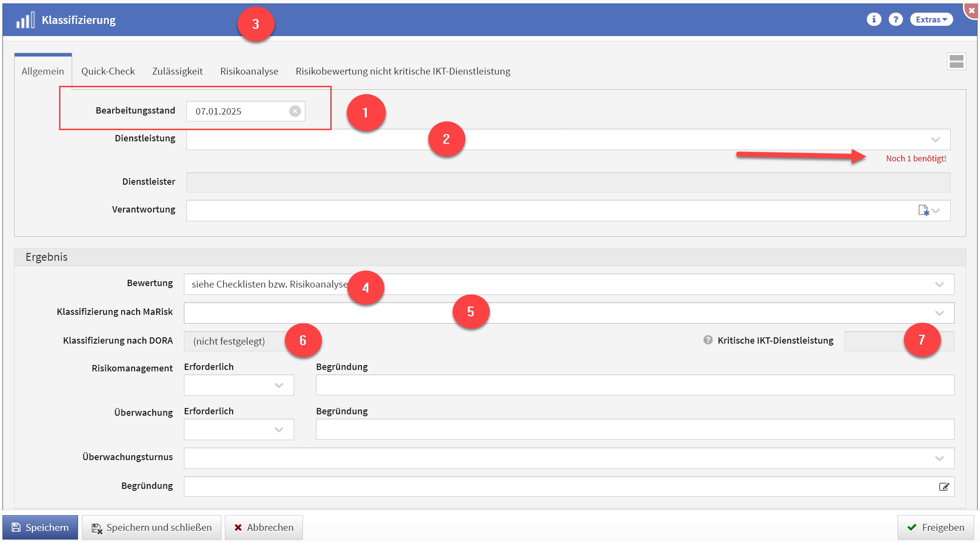The height and width of the screenshot is (542, 980).
Task: Open the Extras dropdown menu
Action: pos(931,19)
